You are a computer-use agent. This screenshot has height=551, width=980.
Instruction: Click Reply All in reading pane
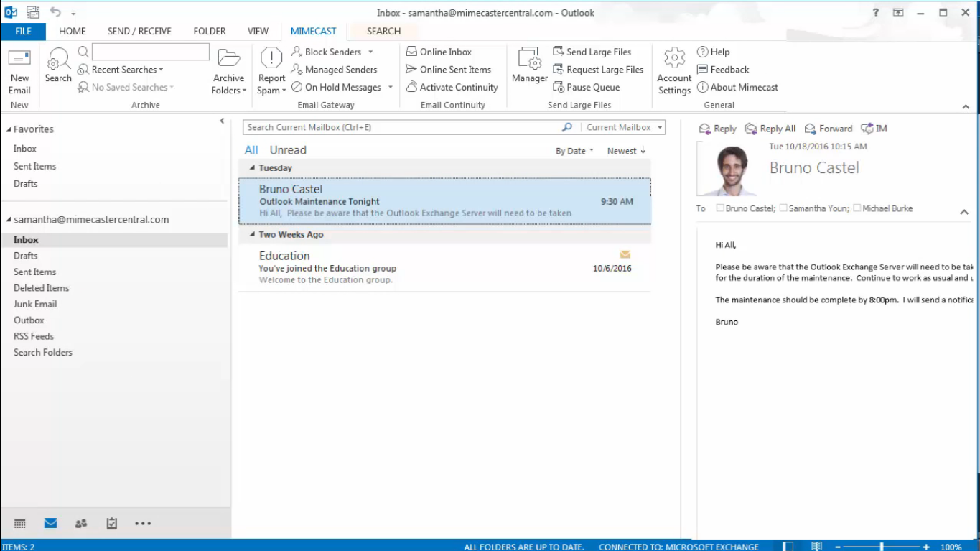click(770, 129)
